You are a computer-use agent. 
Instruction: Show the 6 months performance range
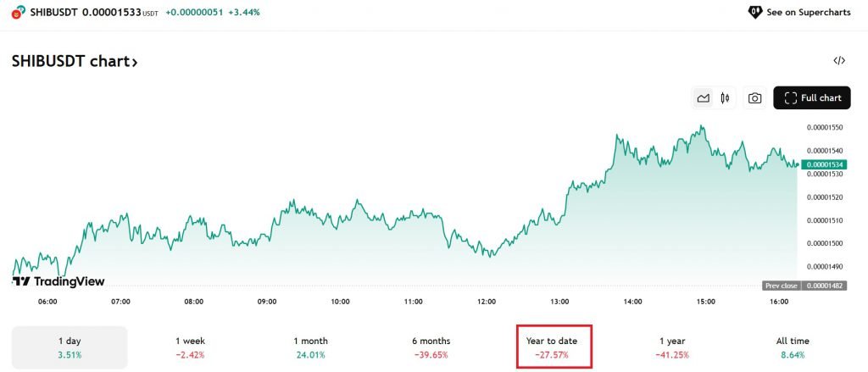click(431, 347)
